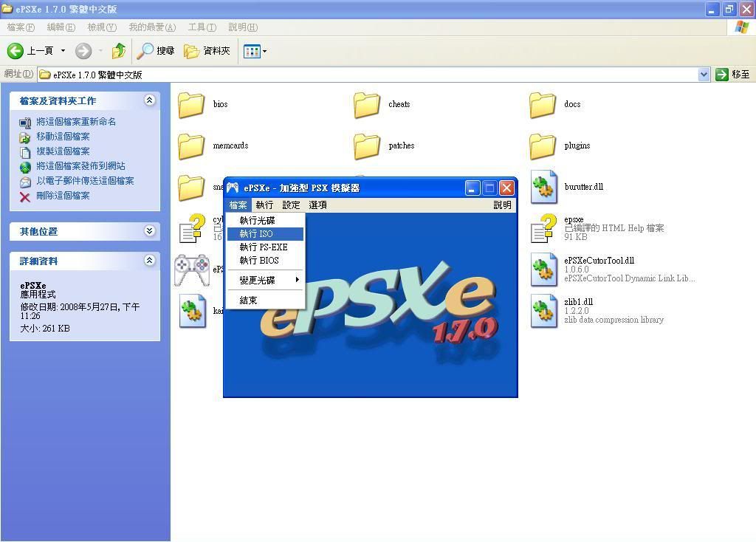
Task: Open the Views icon dropdown in toolbar
Action: (255, 51)
